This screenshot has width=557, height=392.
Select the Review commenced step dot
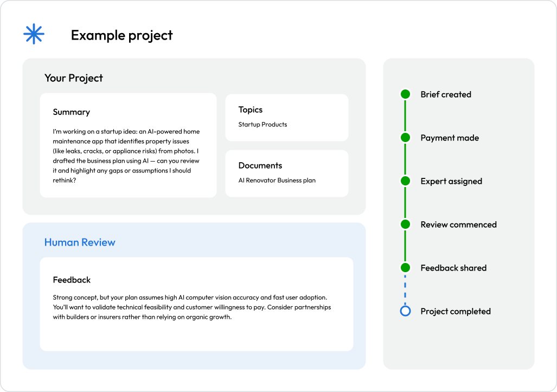click(x=405, y=224)
